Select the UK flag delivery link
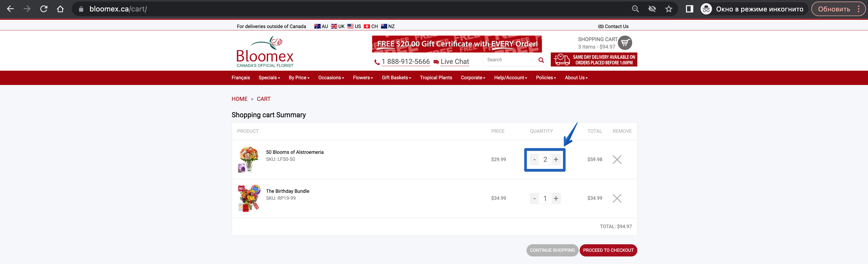Viewport: 868px width, 264px height. (338, 26)
